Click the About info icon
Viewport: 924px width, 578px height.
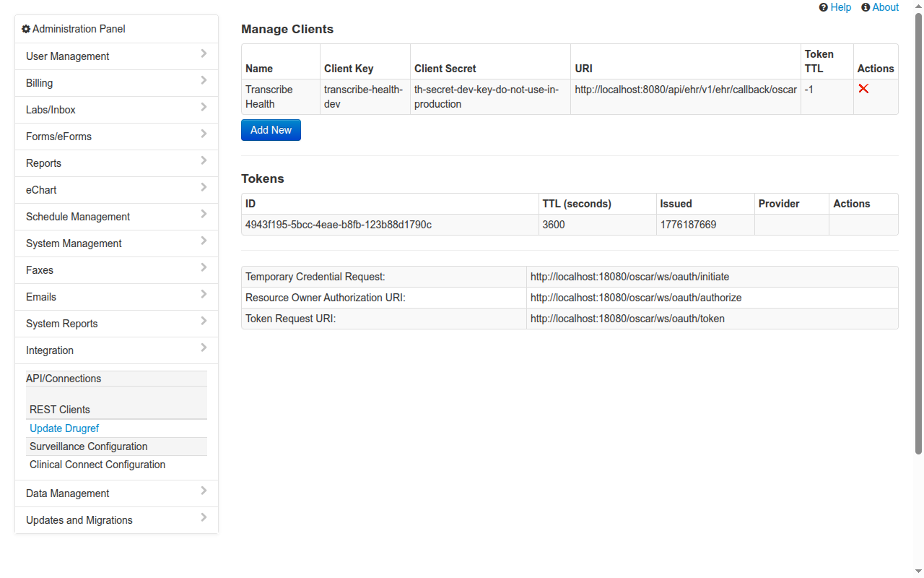point(865,7)
